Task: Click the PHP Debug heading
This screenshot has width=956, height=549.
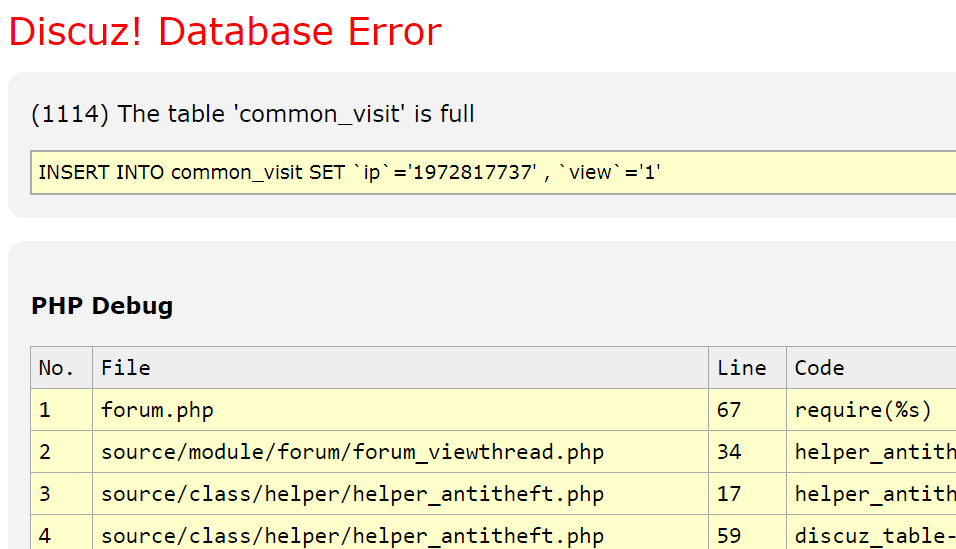Action: (x=102, y=306)
